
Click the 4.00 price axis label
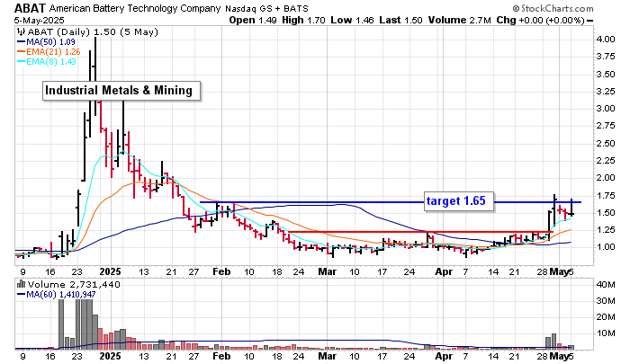tap(606, 40)
